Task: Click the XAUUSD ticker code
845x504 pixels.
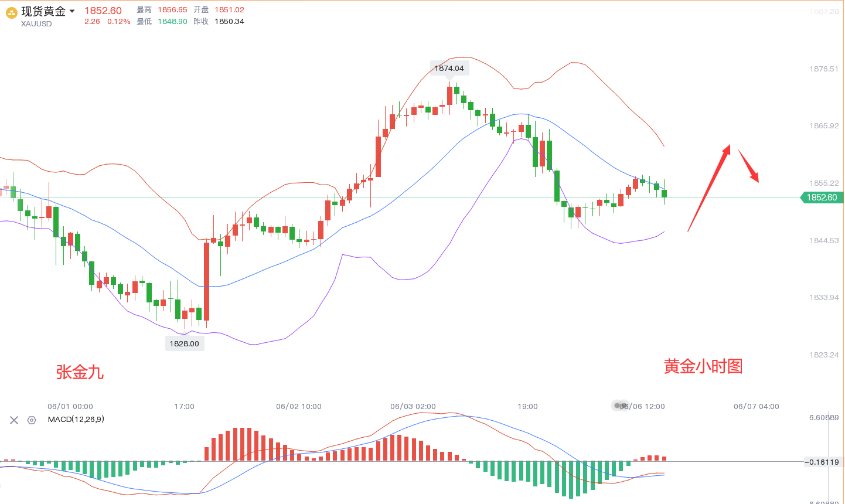Action: coord(36,24)
